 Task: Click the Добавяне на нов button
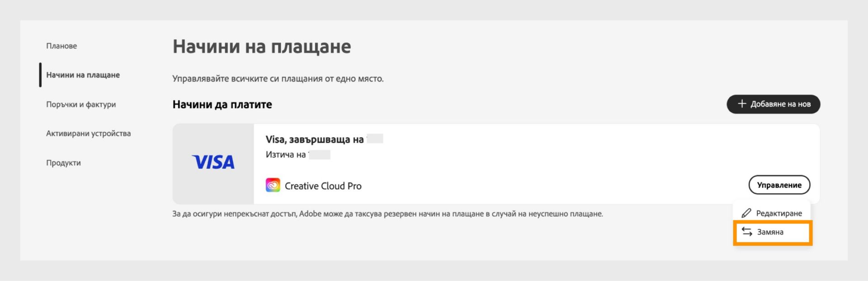point(773,104)
